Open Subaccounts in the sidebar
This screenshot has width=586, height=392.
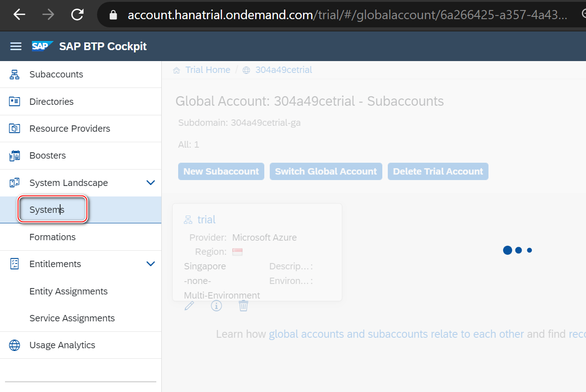[81, 74]
